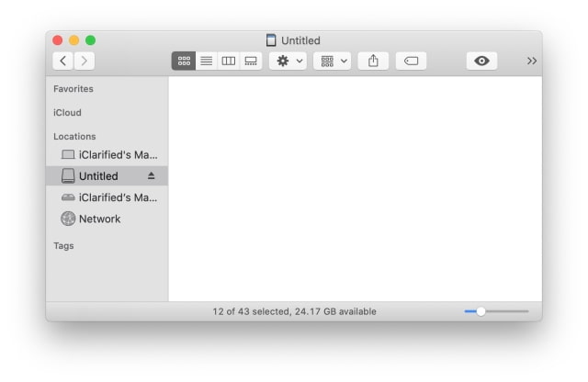The width and height of the screenshot is (588, 382).
Task: Switch to list view
Action: pyautogui.click(x=206, y=61)
